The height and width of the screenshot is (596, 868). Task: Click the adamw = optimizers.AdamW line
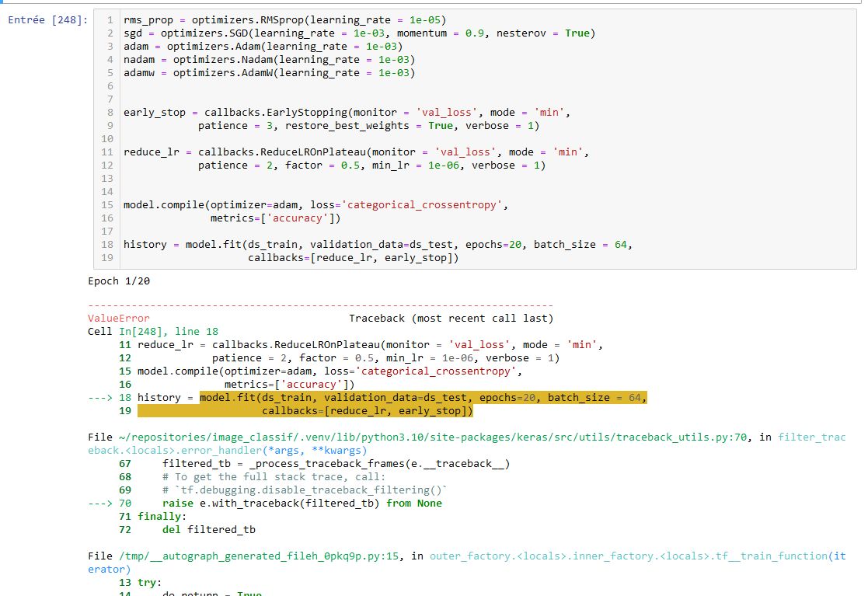pyautogui.click(x=269, y=73)
